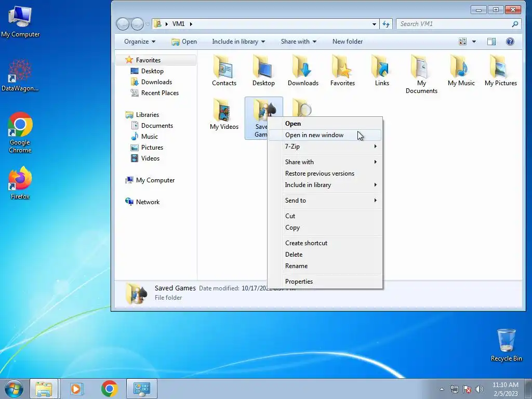Open the Organize dropdown menu

point(139,42)
